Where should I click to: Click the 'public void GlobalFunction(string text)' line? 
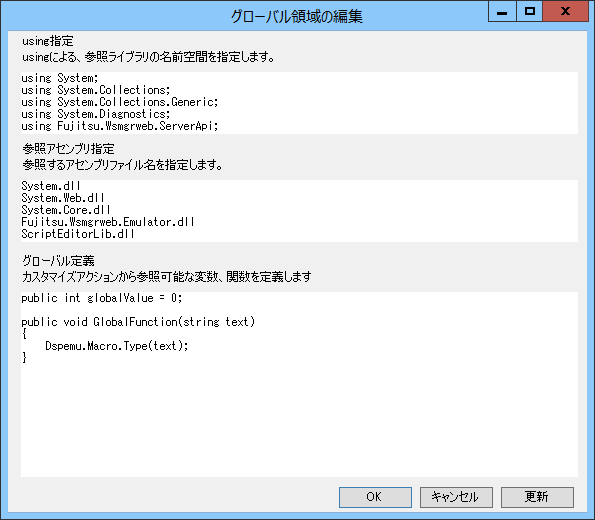[138, 322]
